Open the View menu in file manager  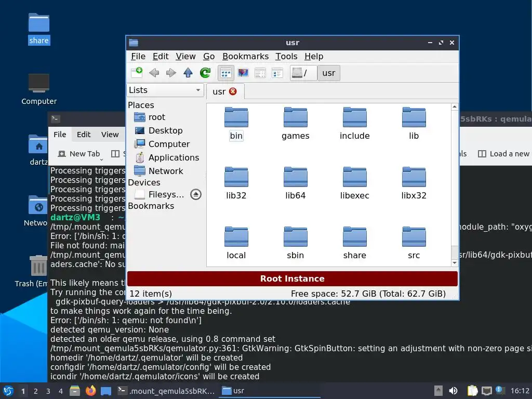(x=185, y=56)
